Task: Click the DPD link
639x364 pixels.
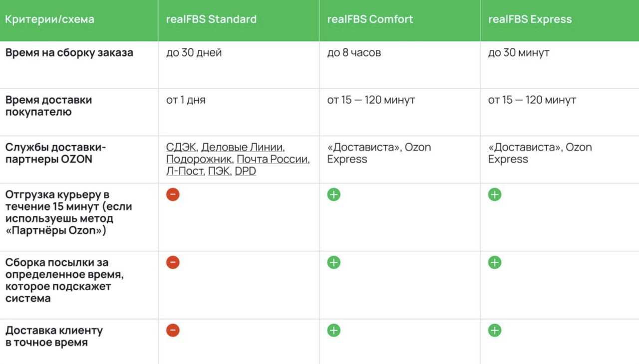Action: click(245, 171)
